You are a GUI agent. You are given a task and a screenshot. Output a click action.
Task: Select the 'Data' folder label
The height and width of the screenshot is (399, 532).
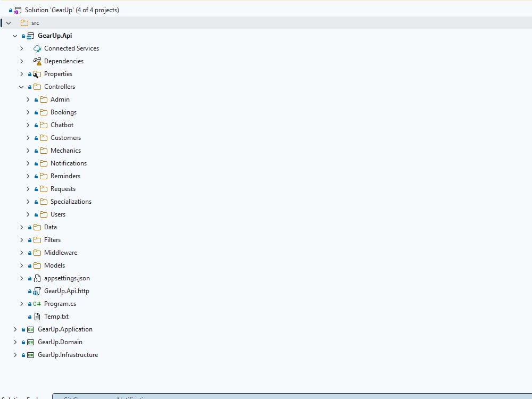coord(50,227)
